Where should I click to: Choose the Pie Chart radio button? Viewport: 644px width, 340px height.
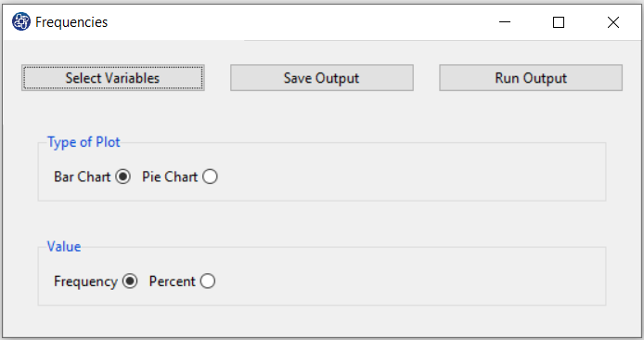click(210, 177)
